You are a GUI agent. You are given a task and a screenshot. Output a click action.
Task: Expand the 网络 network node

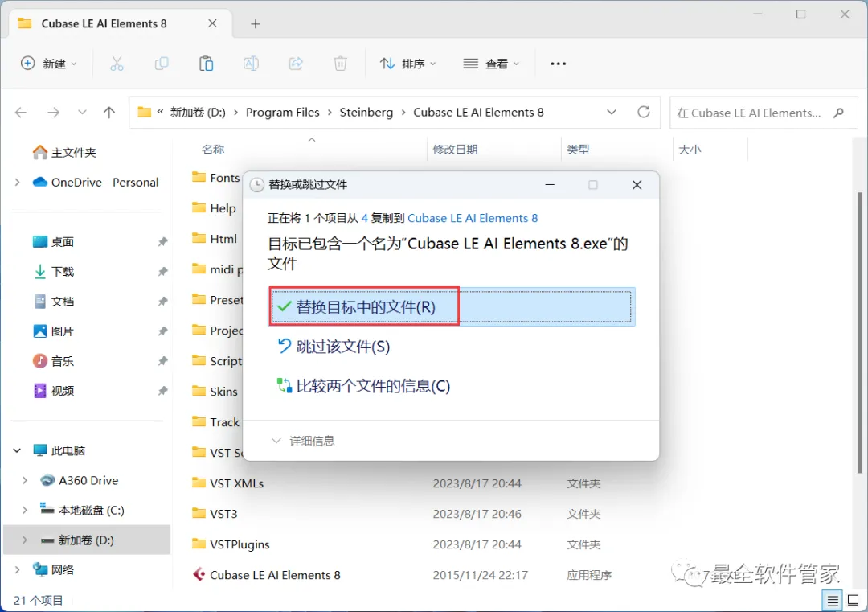(17, 570)
